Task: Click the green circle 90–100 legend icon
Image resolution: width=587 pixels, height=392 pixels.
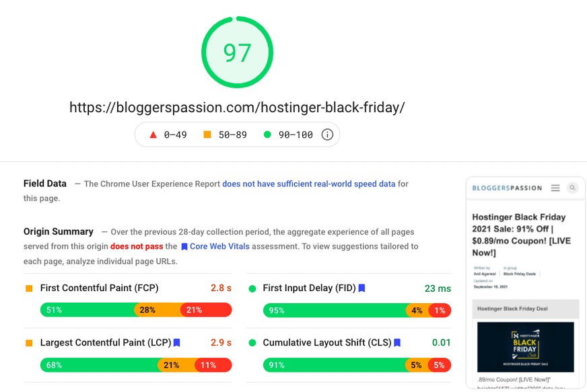Action: coord(267,134)
